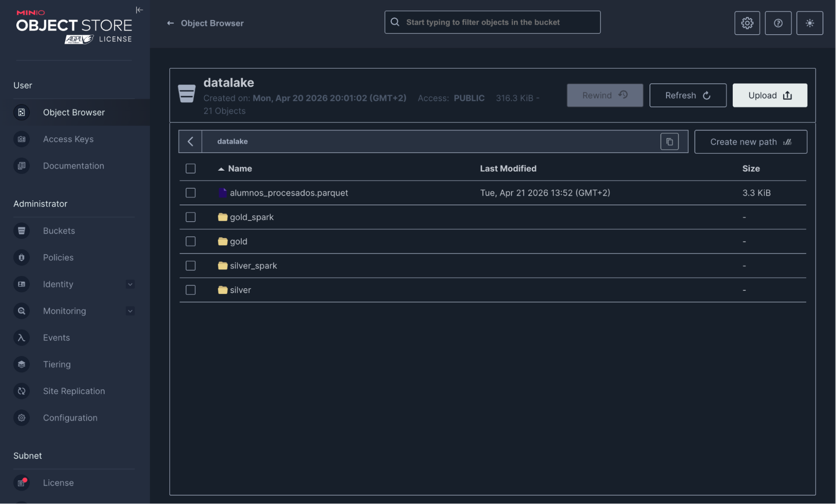Viewport: 836px width, 504px height.
Task: Click the Configuration gear icon in sidebar
Action: (21, 418)
